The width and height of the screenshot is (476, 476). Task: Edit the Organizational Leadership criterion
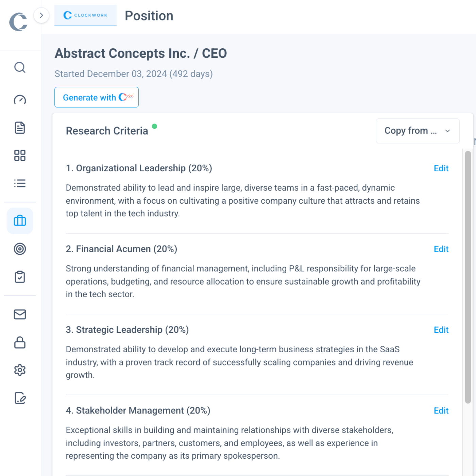pos(441,168)
